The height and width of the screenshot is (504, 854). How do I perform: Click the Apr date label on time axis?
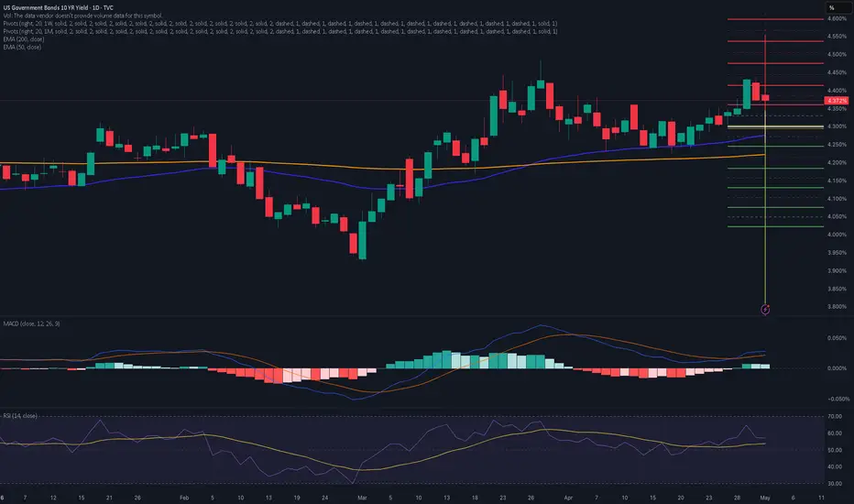pyautogui.click(x=569, y=498)
